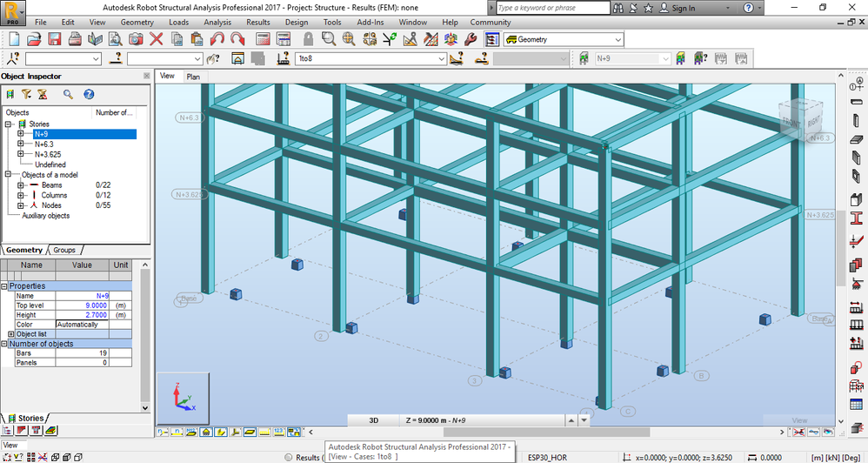
Task: Open the 1to8 load case dropdown
Action: point(441,58)
